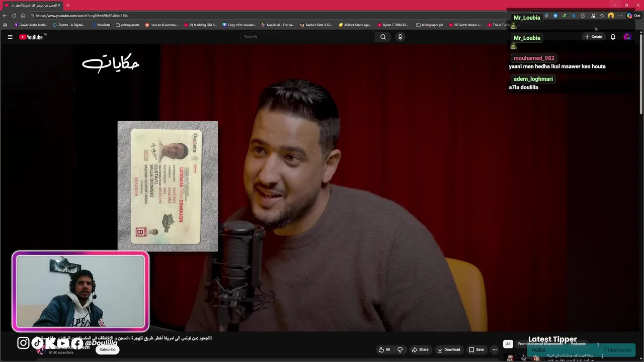Select the Podcasts filter chip
Screen dimensions: 644x362
click(578, 344)
